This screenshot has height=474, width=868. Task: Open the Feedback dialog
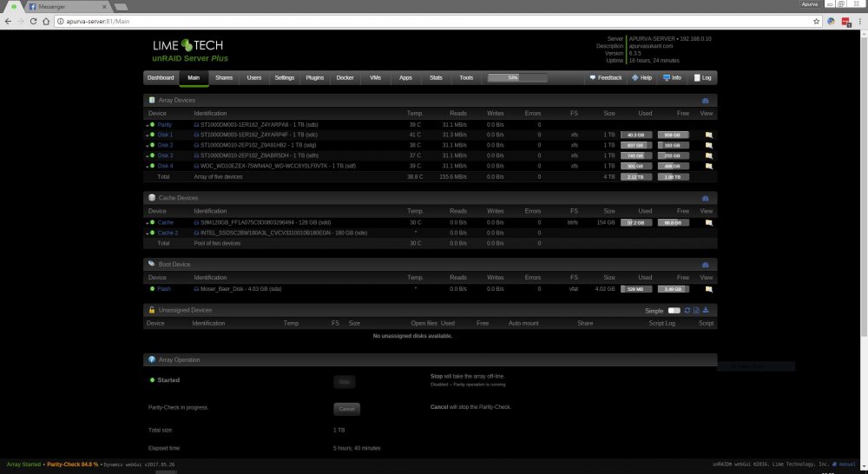coord(606,78)
